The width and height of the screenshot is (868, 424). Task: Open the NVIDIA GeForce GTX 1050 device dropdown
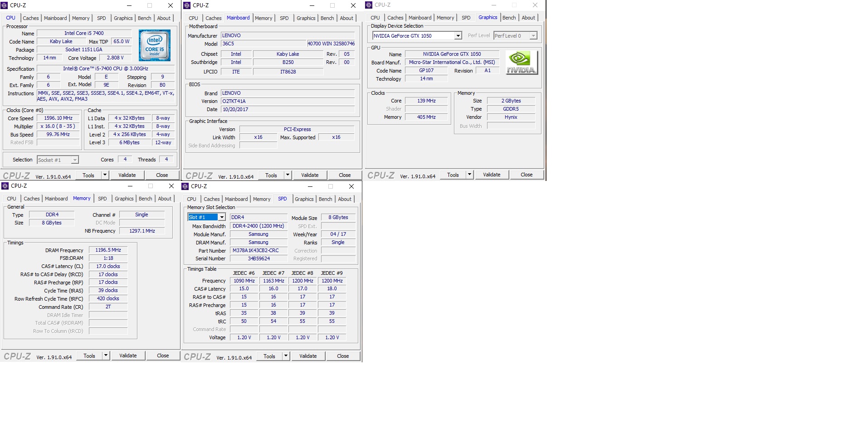click(458, 36)
